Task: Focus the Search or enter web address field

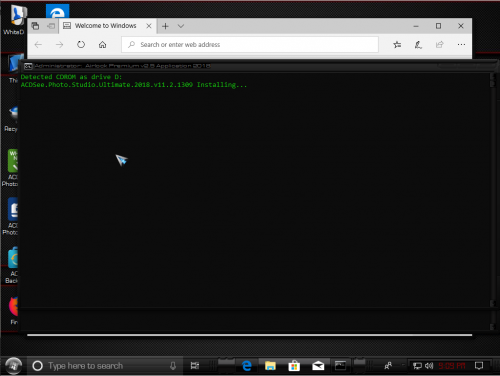Action: 250,45
